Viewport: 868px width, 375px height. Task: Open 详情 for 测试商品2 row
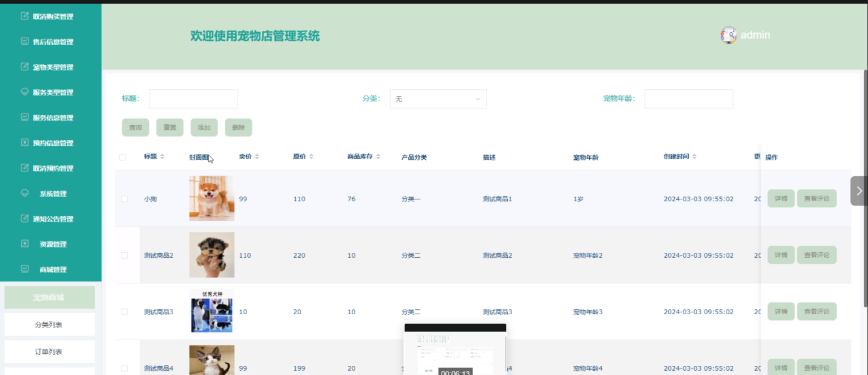(781, 255)
